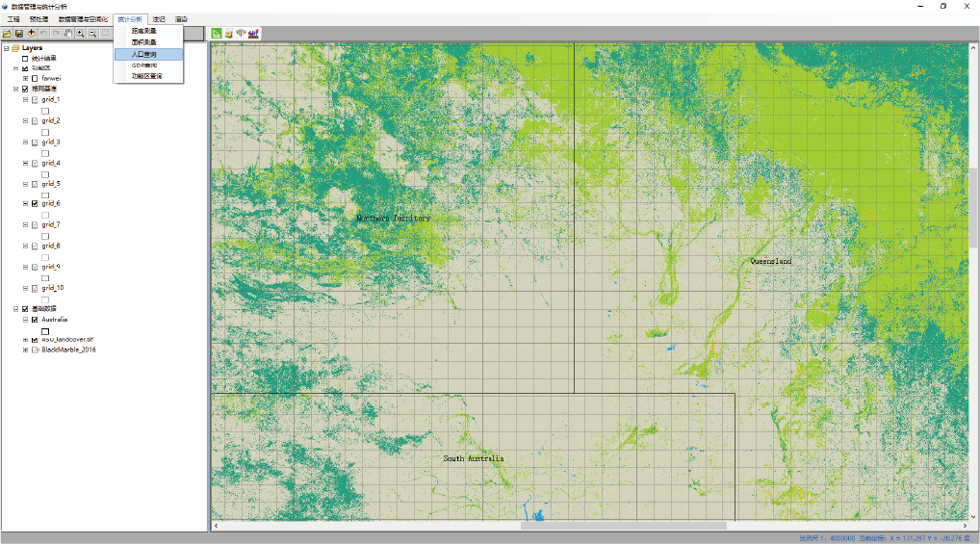This screenshot has height=544, width=980.
Task: Click the Australia layer symbol swatch
Action: point(45,331)
